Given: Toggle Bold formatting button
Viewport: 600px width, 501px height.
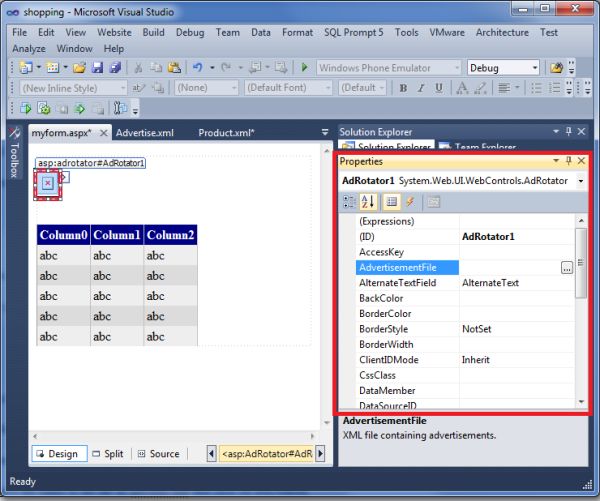Looking at the screenshot, I should click(x=404, y=88).
